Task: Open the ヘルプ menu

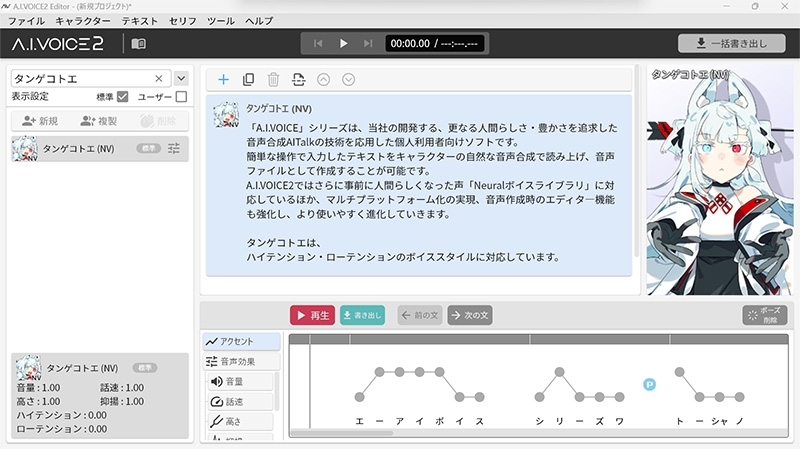Action: click(x=259, y=21)
